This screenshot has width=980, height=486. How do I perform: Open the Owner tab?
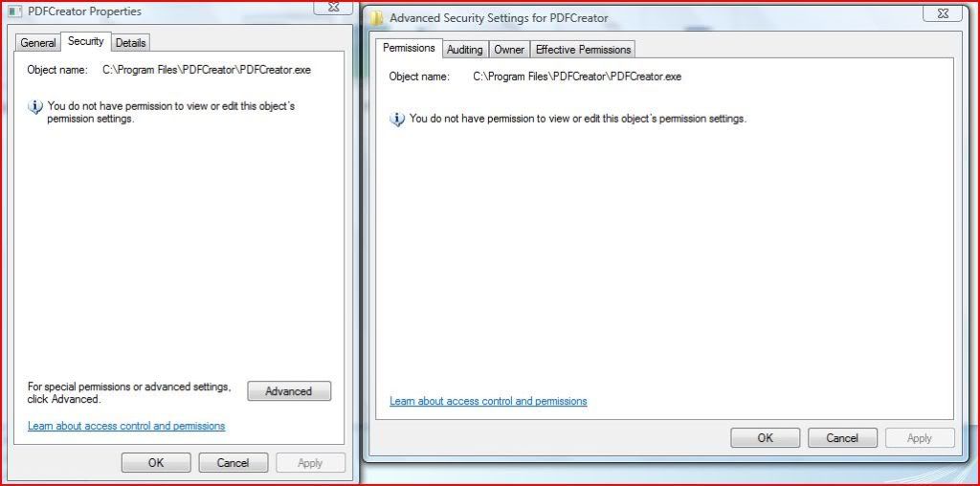click(509, 50)
